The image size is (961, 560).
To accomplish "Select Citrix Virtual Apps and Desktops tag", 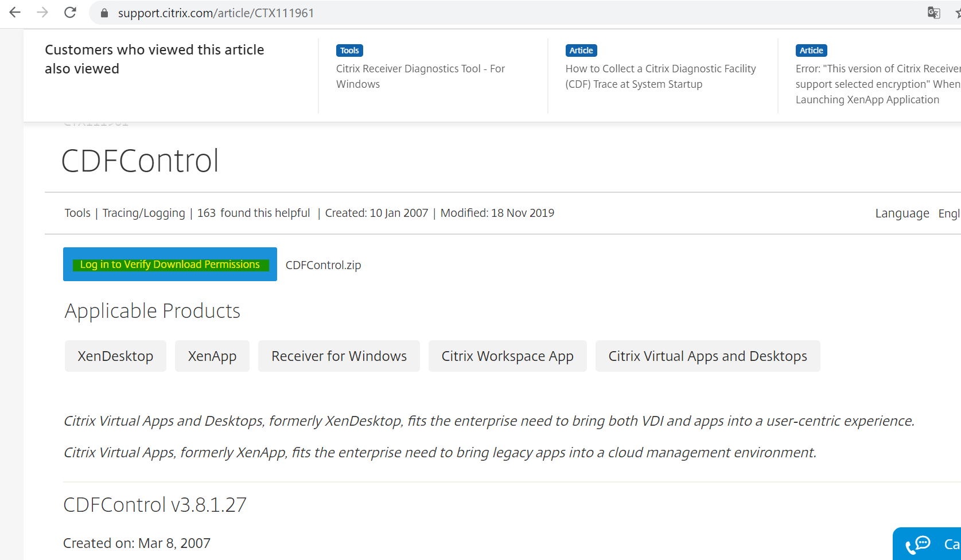I will [707, 356].
